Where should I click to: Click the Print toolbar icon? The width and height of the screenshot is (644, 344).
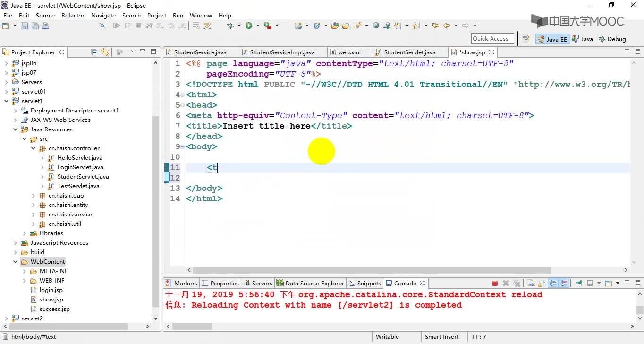[x=46, y=26]
